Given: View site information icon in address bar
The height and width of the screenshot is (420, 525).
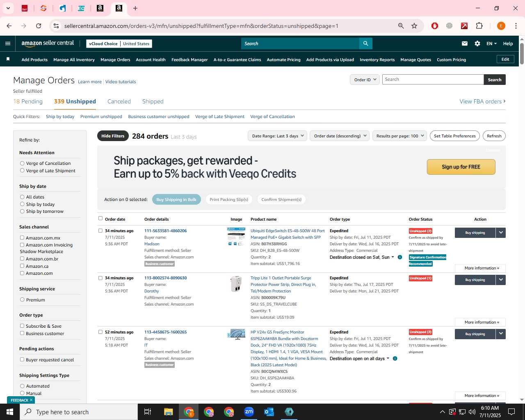Looking at the screenshot, I should click(x=56, y=26).
